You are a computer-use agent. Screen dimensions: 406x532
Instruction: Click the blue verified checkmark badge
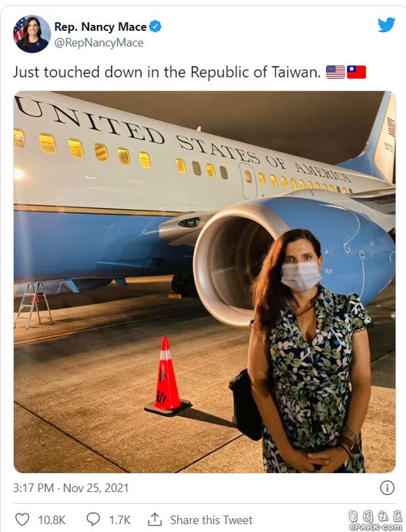point(155,26)
